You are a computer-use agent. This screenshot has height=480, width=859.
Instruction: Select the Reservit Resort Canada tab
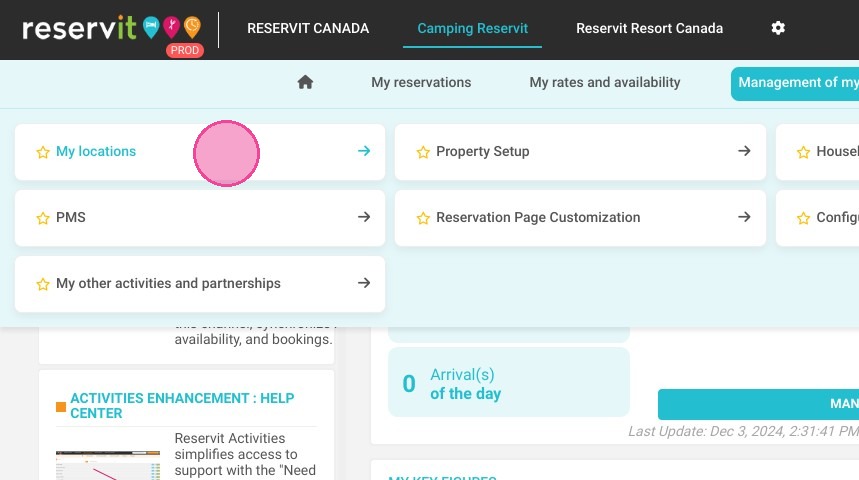coord(649,28)
